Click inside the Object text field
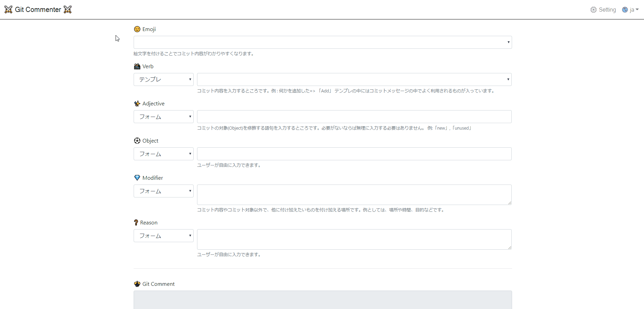The image size is (644, 309). 354,154
